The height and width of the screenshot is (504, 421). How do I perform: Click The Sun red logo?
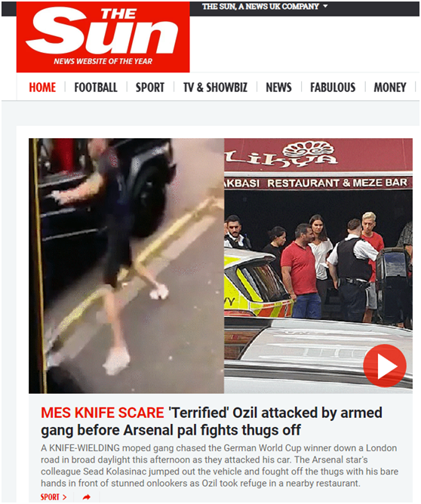point(103,37)
